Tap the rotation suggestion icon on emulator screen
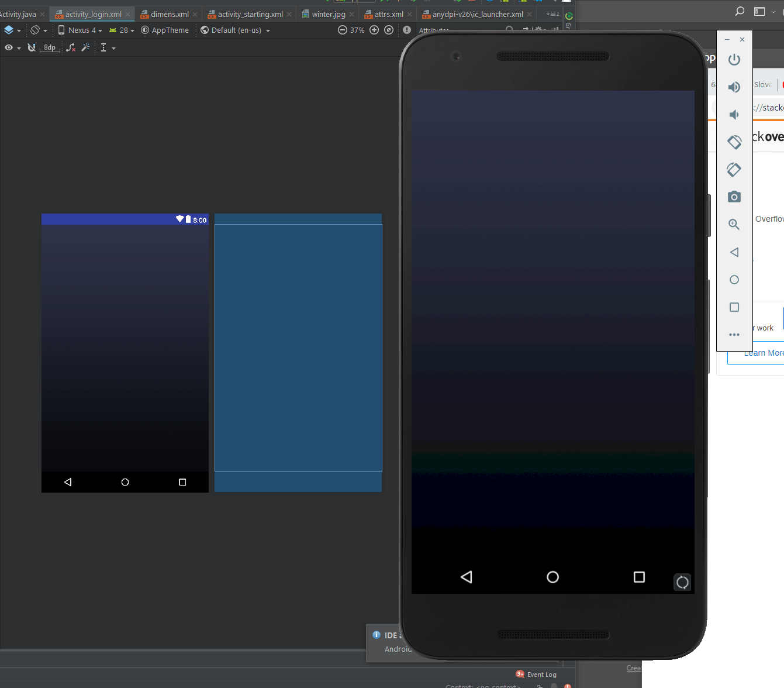Viewport: 784px width, 688px height. [682, 582]
